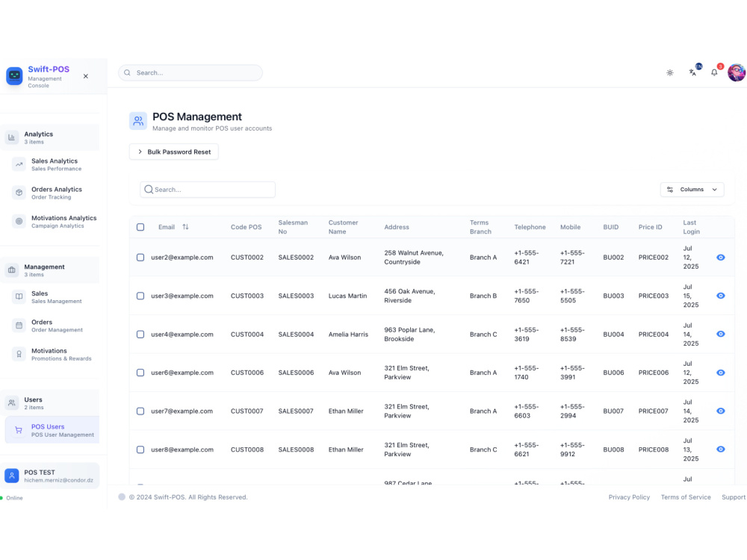View details eye icon for CUST0003
Screen dimensions: 747x560
point(721,296)
